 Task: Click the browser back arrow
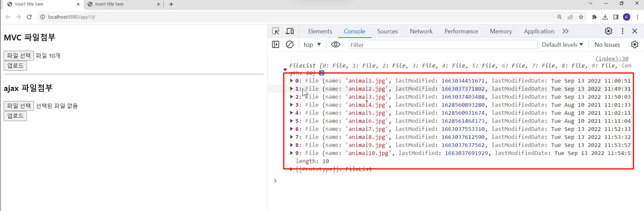pyautogui.click(x=8, y=17)
